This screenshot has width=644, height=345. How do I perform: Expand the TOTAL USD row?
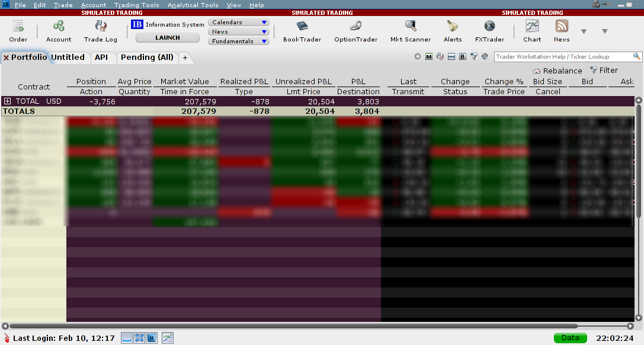pos(7,101)
